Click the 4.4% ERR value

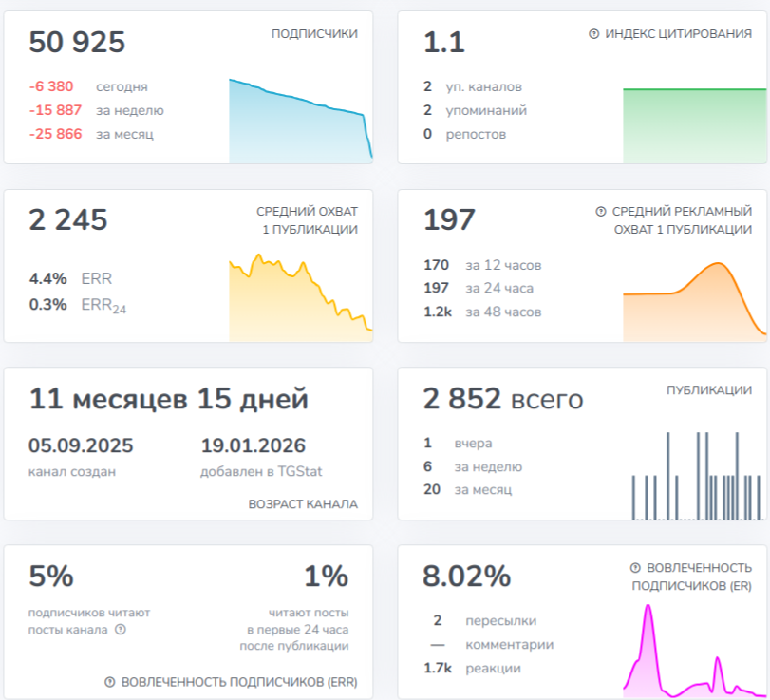tap(47, 278)
